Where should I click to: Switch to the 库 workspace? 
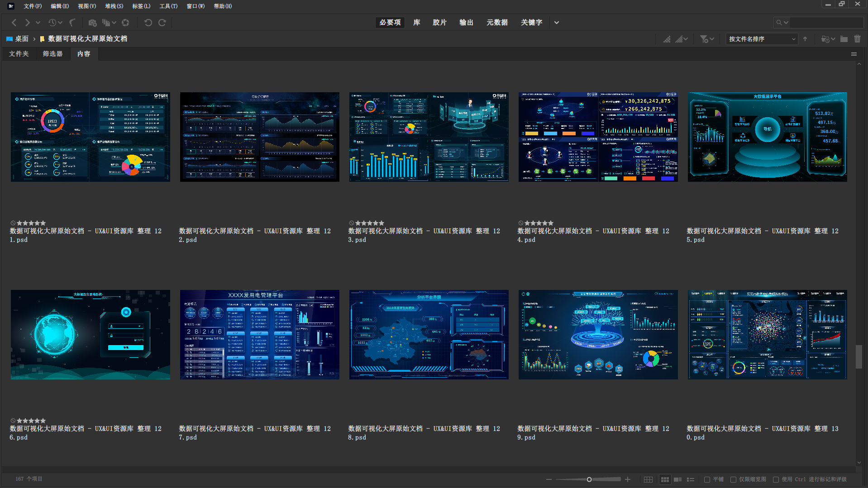point(417,23)
